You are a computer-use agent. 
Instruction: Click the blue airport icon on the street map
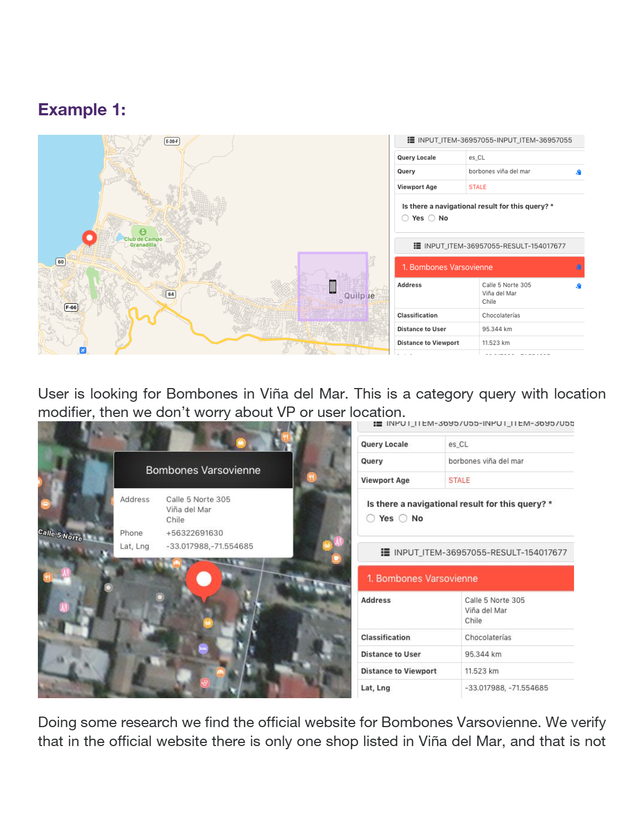coord(83,350)
